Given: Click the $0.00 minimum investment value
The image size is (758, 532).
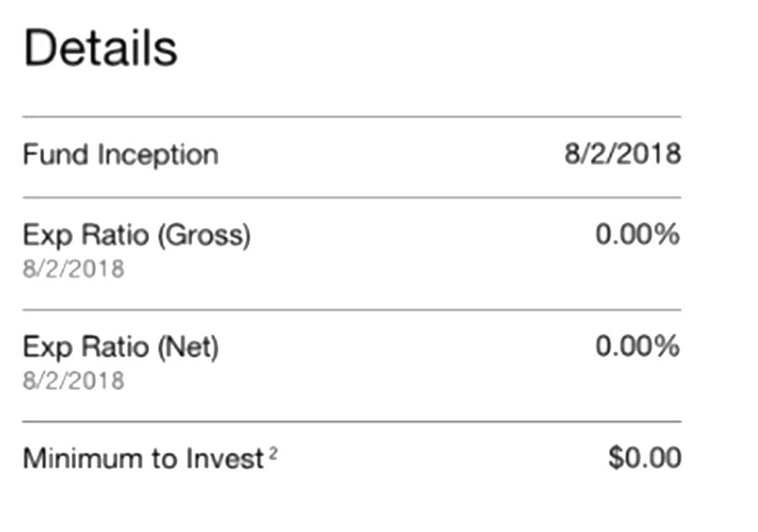Looking at the screenshot, I should pos(644,458).
